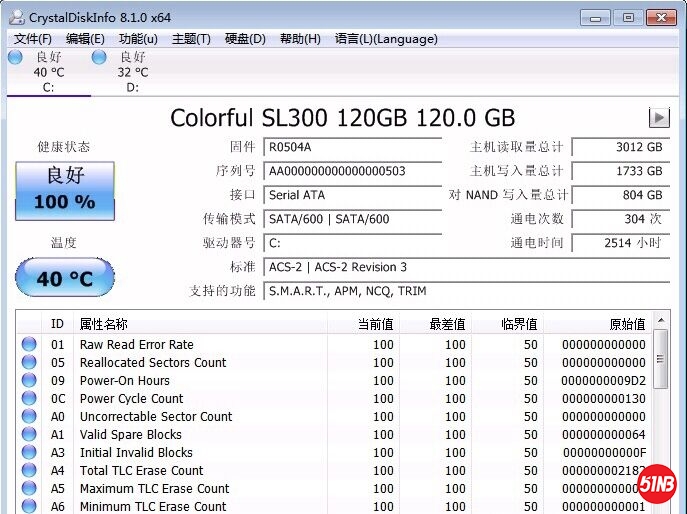Click the 良好 100 % health status button
Screen dimensions: 687x514
click(x=65, y=191)
